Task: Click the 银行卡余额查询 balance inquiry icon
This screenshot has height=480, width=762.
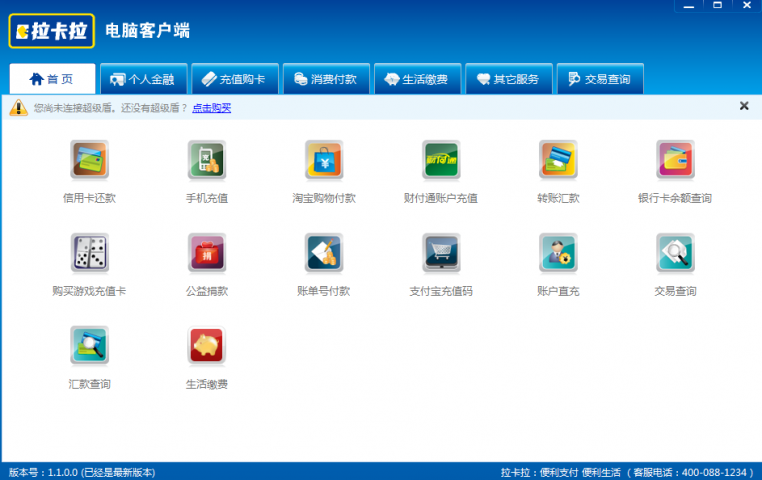Action: pos(675,160)
